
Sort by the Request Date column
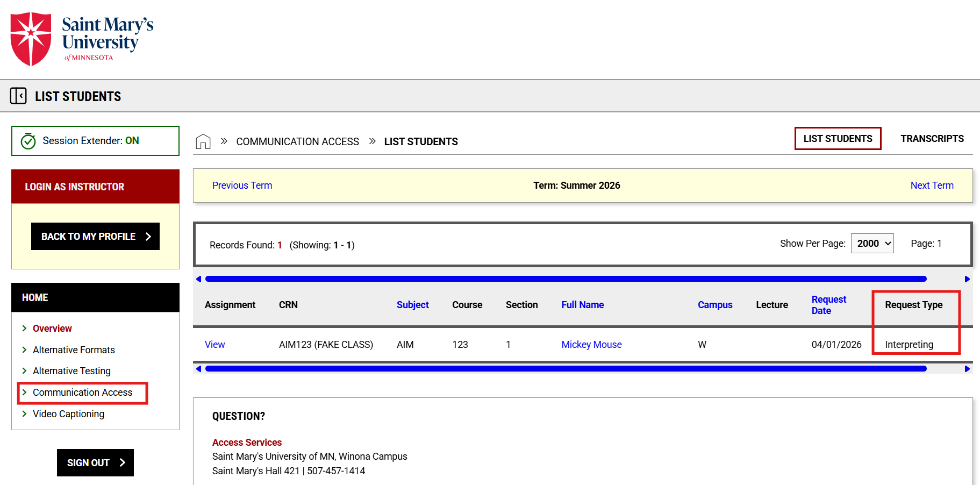coord(828,305)
